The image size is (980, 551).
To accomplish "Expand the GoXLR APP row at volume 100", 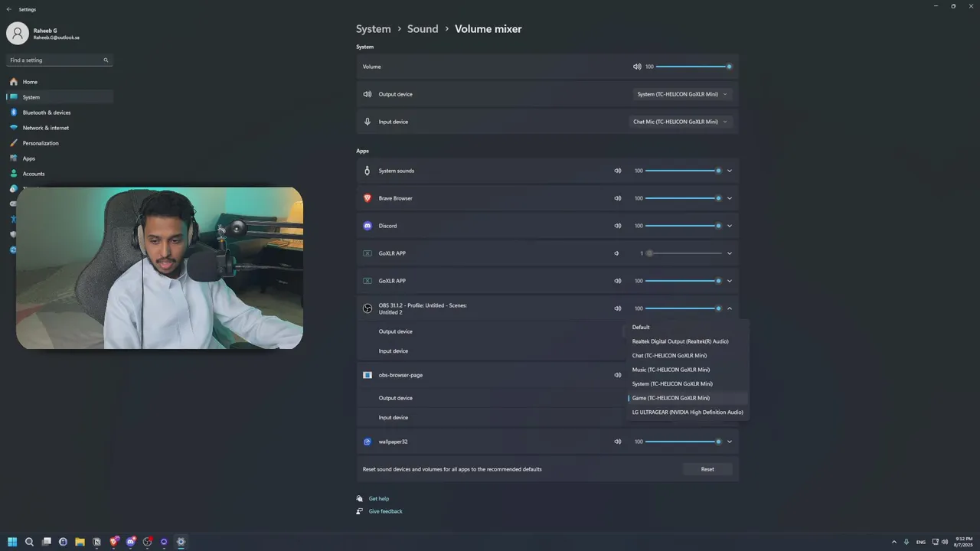I will 730,281.
